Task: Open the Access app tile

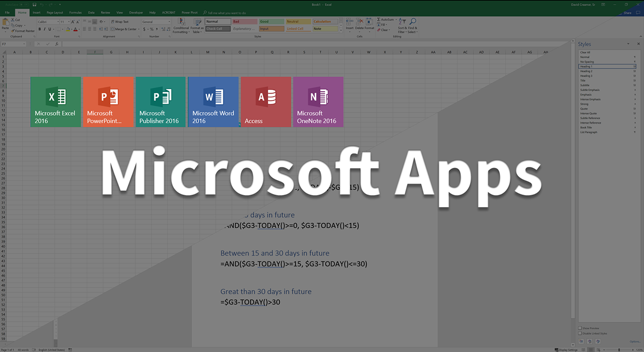Action: pos(266,102)
